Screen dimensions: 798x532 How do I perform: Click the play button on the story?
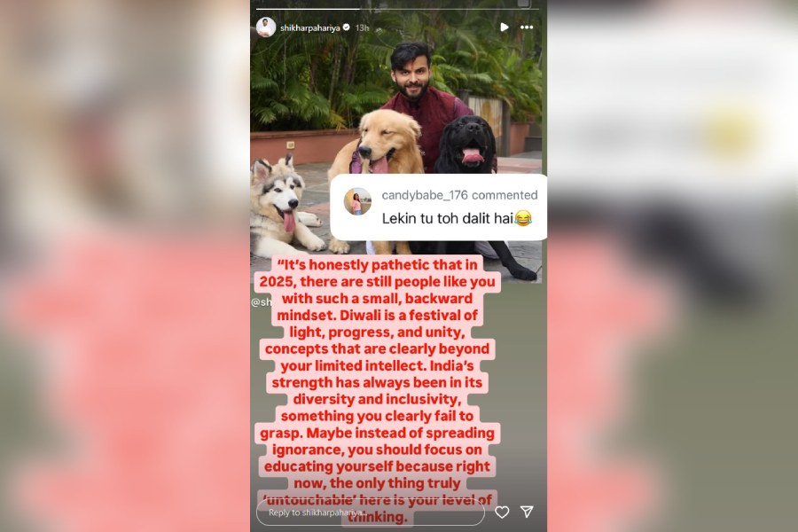[504, 27]
